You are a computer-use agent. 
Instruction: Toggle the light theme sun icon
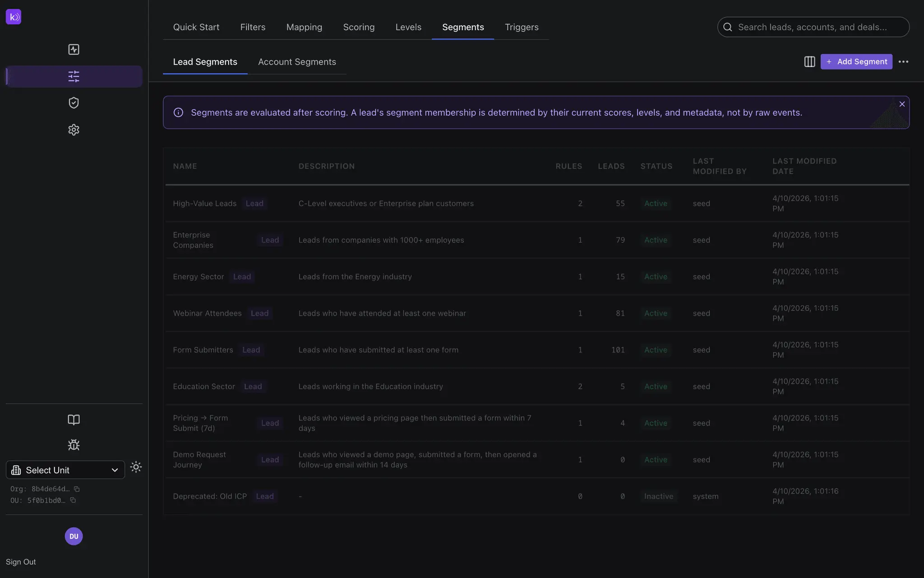[x=136, y=467]
